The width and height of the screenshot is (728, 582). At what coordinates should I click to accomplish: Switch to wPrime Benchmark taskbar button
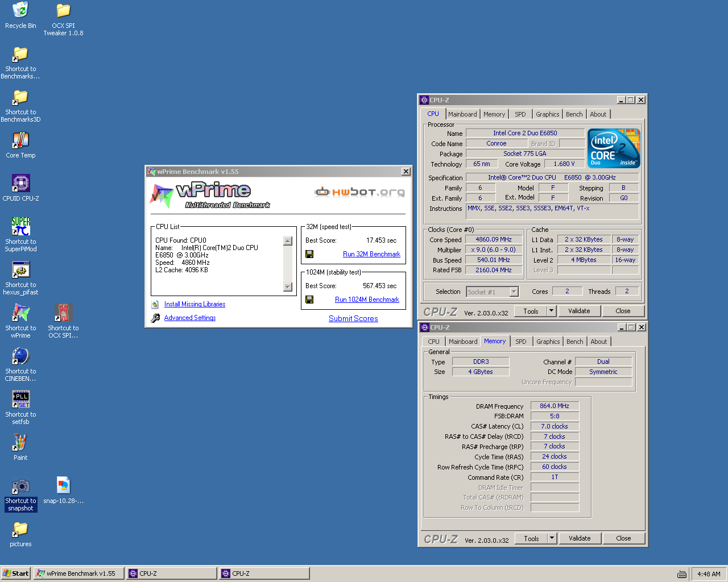click(79, 573)
